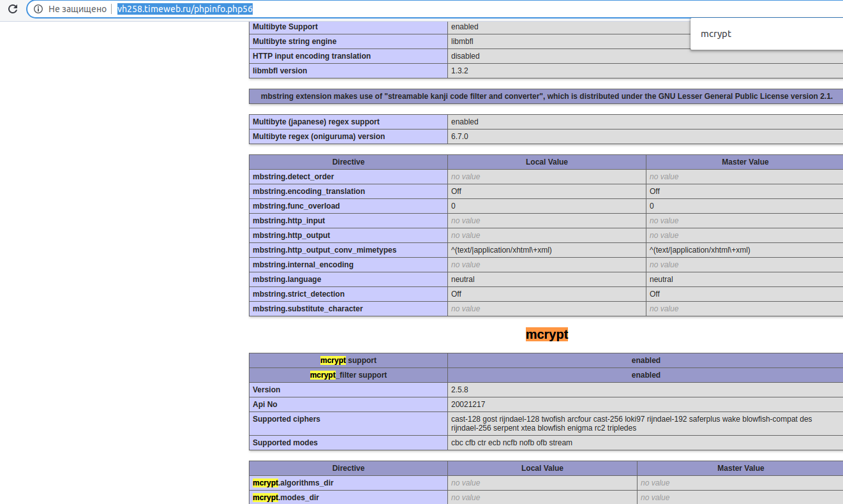The width and height of the screenshot is (843, 504).
Task: Select the URL text in the address bar
Action: click(x=185, y=9)
